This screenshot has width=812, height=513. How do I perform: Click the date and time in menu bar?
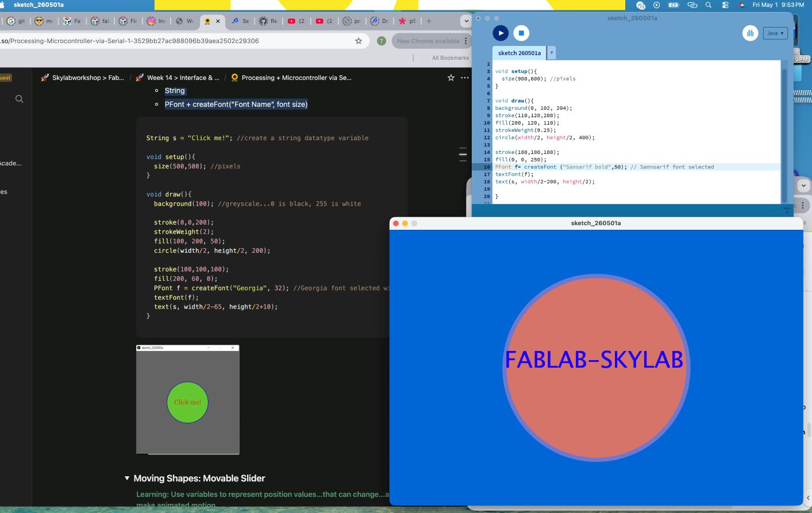coord(778,5)
